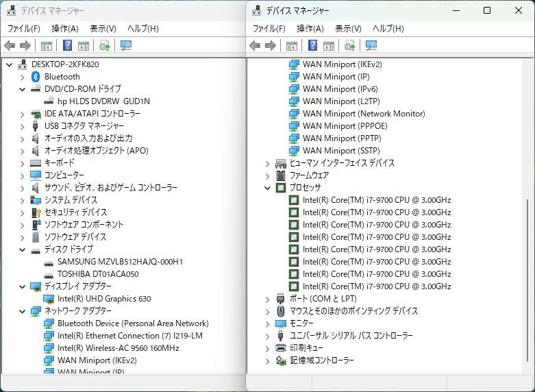535x392 pixels.
Task: Click Scan hardware changes icon in right window
Action: point(371,45)
